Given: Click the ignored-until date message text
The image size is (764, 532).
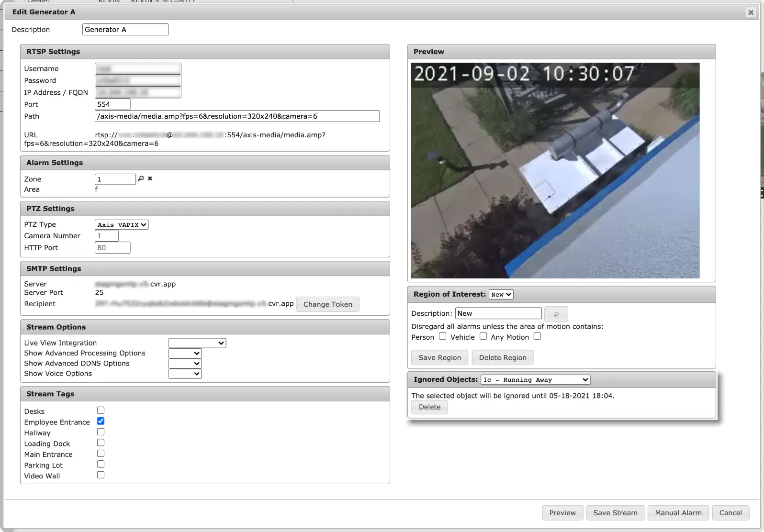Looking at the screenshot, I should click(x=513, y=396).
